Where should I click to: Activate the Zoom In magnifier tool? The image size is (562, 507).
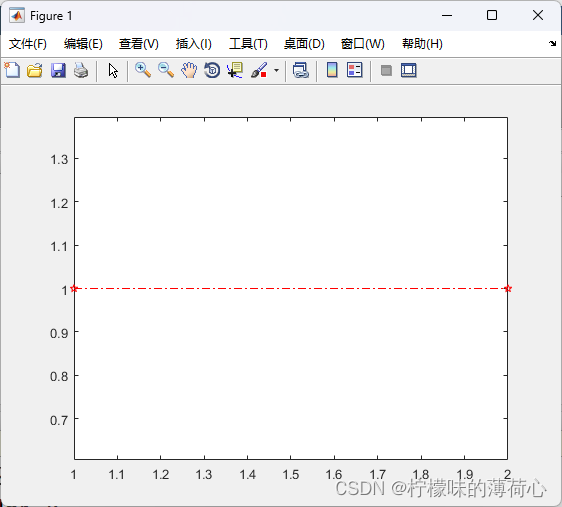(x=143, y=70)
